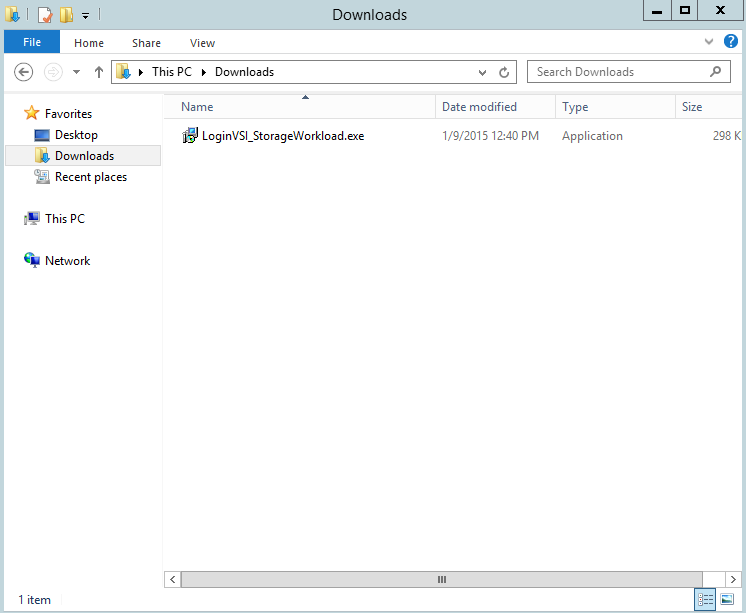Viewport: 746px width, 613px height.
Task: Click This PC in the address path
Action: click(172, 72)
